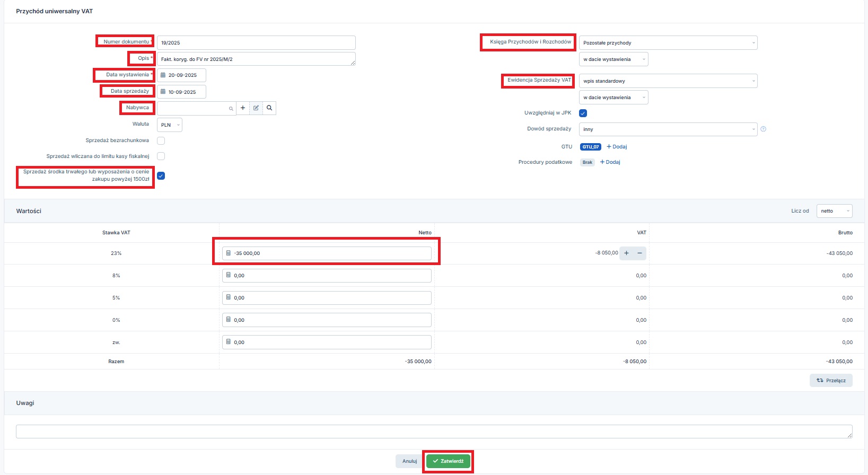Uncheck the Uwzględniaj w JPK checkbox
Viewport: 868px width, 475px height.
(583, 113)
